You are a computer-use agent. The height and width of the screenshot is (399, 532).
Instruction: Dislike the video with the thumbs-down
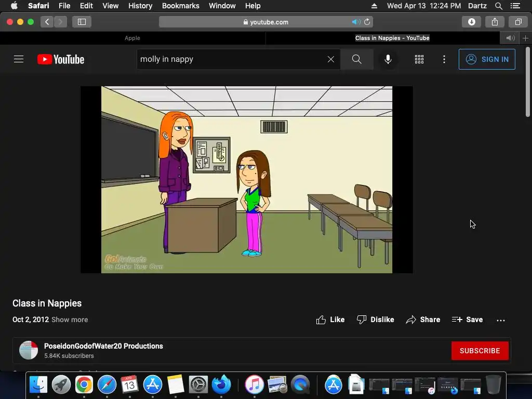click(x=375, y=320)
